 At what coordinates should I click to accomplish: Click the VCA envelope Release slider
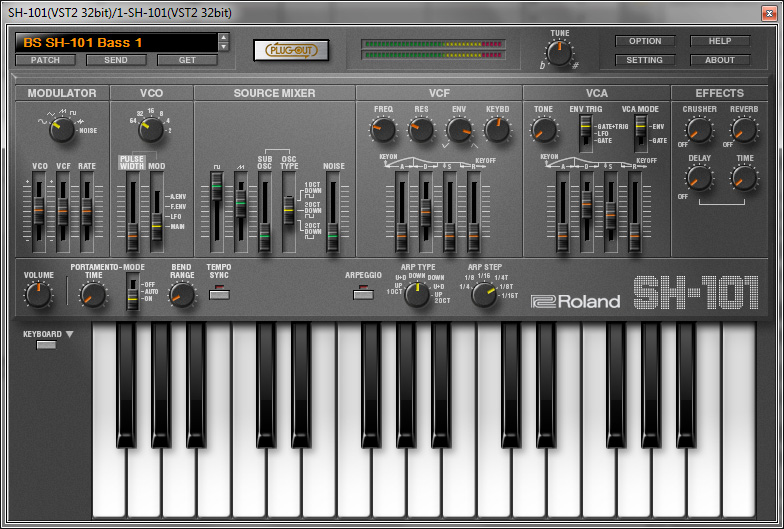click(634, 212)
